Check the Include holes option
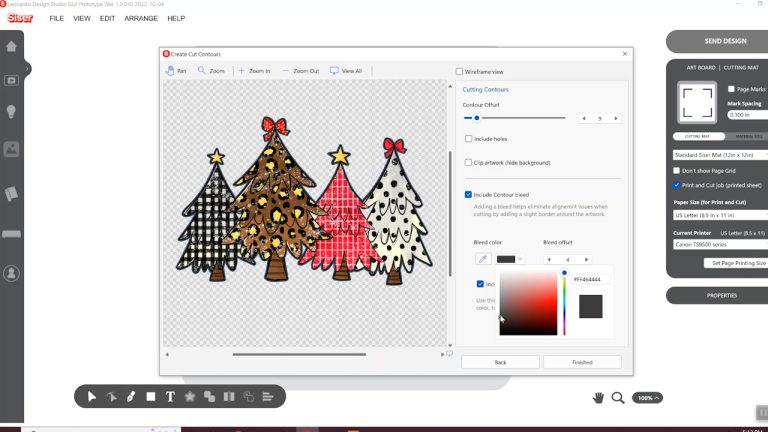Screen dimensions: 768x432 (x=469, y=139)
